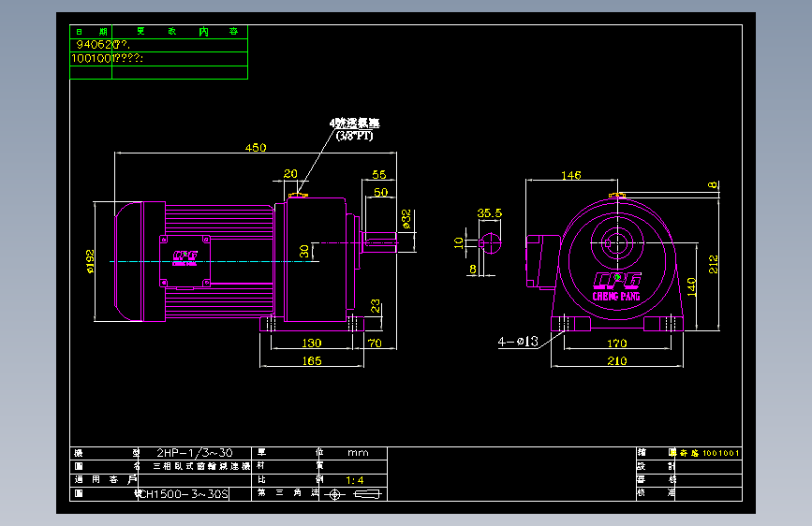The image size is (812, 526).
Task: Click the 2HP-1/3~30 model text
Action: pyautogui.click(x=195, y=452)
